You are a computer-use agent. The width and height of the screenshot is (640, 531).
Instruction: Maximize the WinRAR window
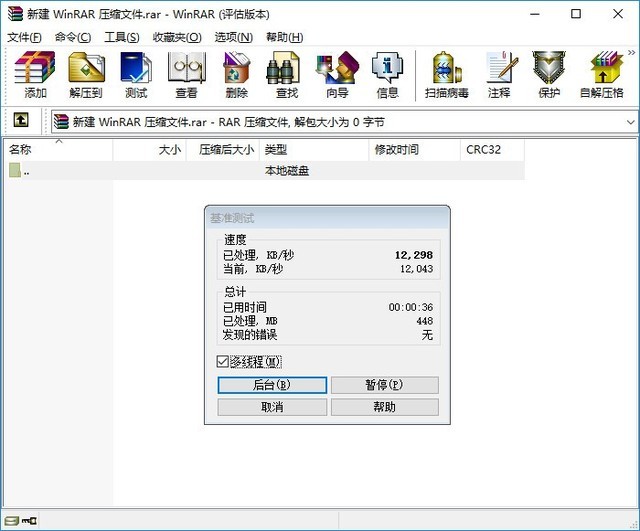click(x=576, y=14)
